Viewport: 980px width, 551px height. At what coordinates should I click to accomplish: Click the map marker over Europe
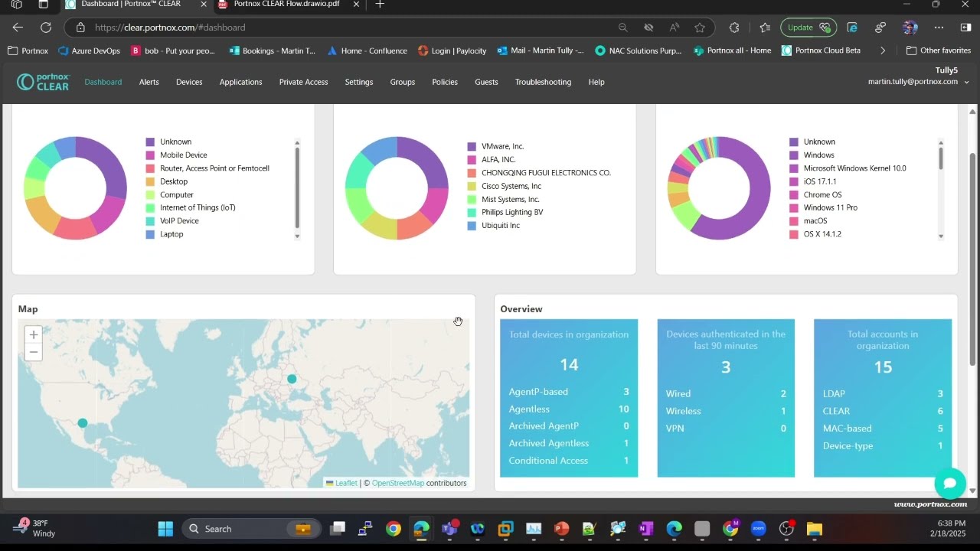pyautogui.click(x=292, y=379)
